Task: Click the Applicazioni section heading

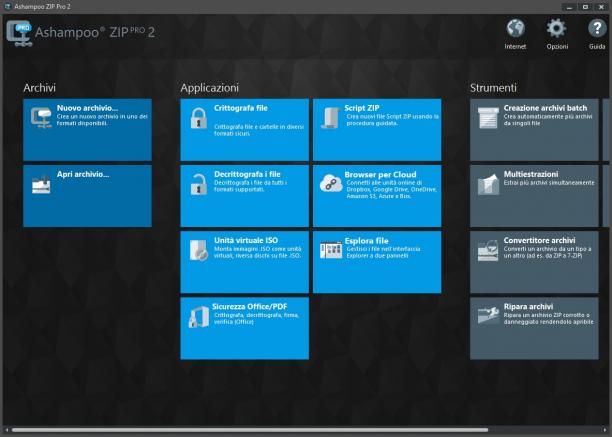Action: pyautogui.click(x=210, y=88)
